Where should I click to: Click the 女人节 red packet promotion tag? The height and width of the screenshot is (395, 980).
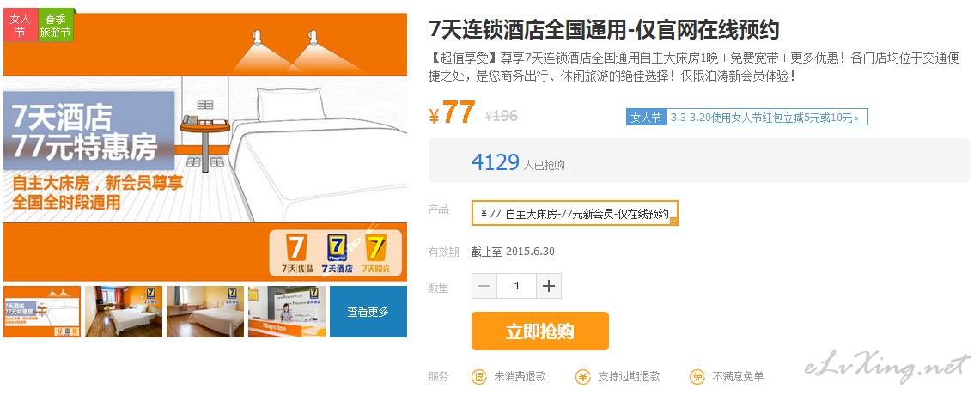[747, 117]
